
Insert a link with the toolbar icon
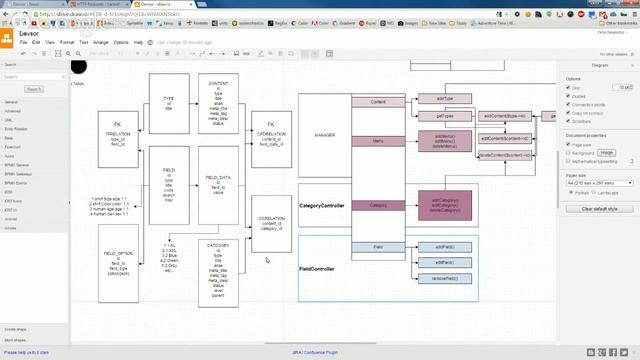click(x=246, y=53)
